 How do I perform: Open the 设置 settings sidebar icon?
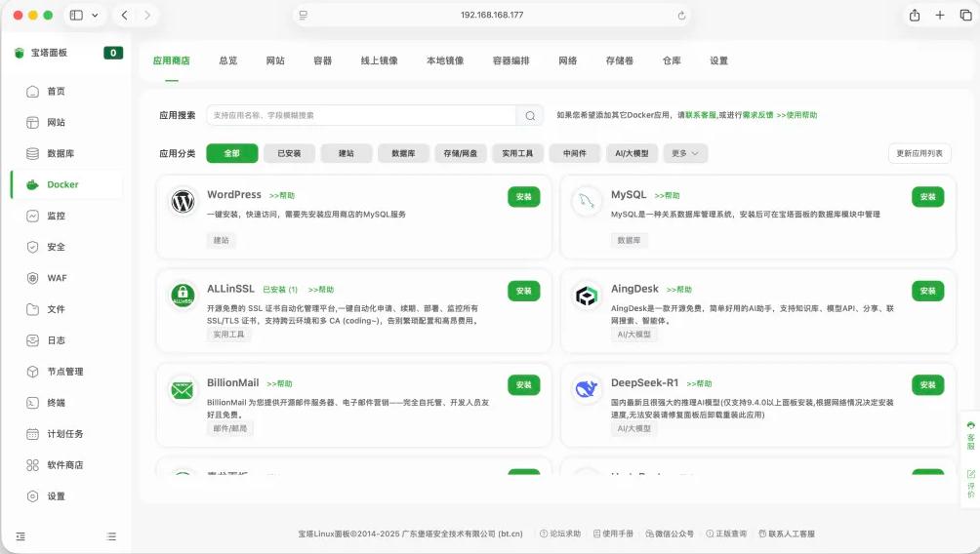pos(32,496)
